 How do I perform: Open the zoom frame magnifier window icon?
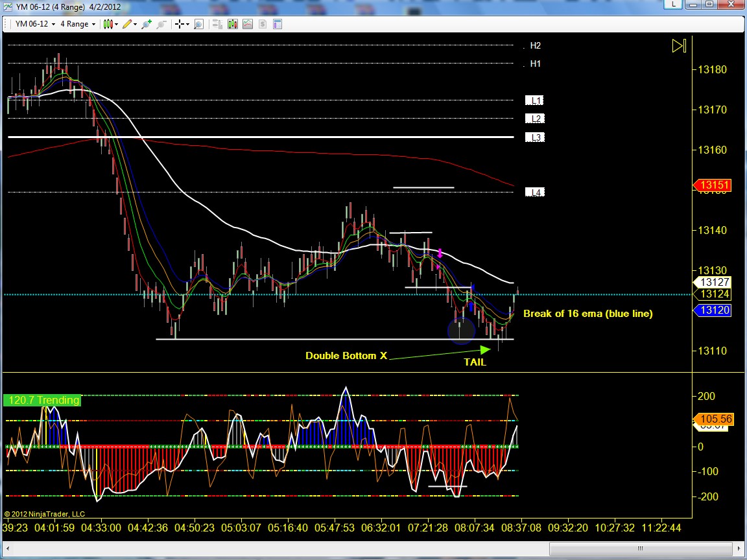click(198, 24)
